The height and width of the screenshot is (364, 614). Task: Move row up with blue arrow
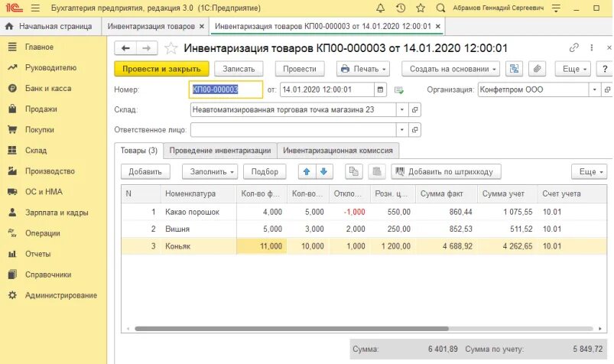click(307, 171)
